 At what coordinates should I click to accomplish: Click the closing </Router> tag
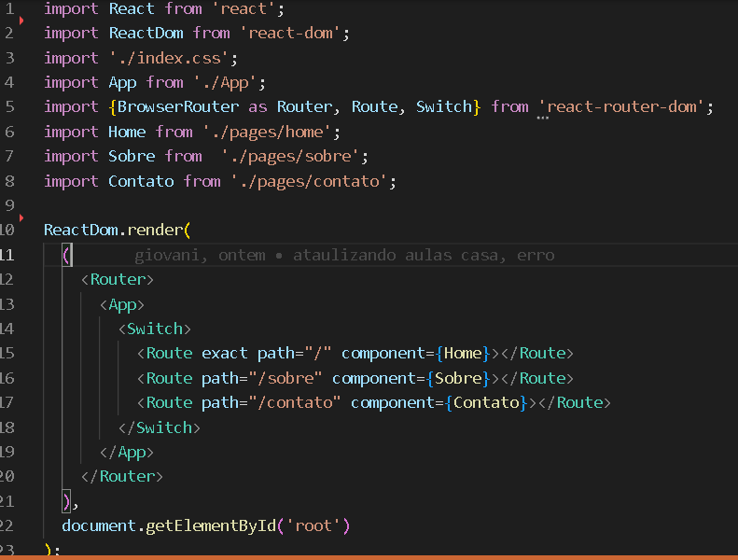click(x=122, y=476)
